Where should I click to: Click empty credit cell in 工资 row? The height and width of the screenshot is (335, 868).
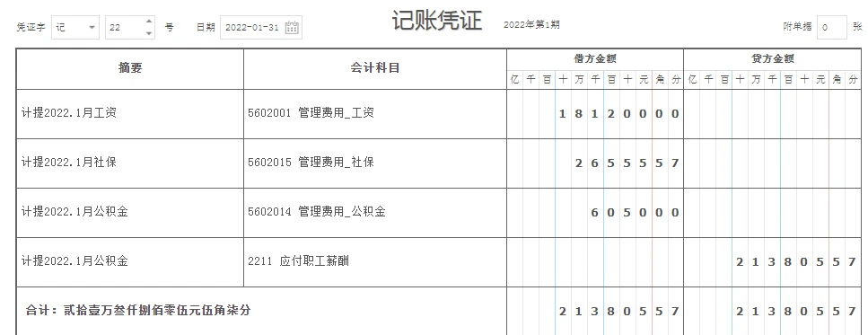pyautogui.click(x=772, y=114)
